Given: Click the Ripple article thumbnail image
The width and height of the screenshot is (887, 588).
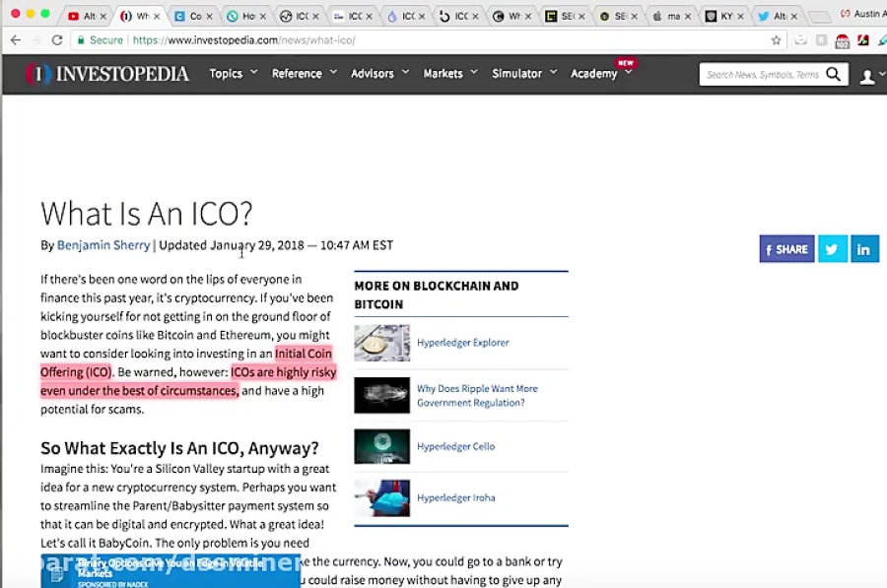Looking at the screenshot, I should click(x=381, y=395).
